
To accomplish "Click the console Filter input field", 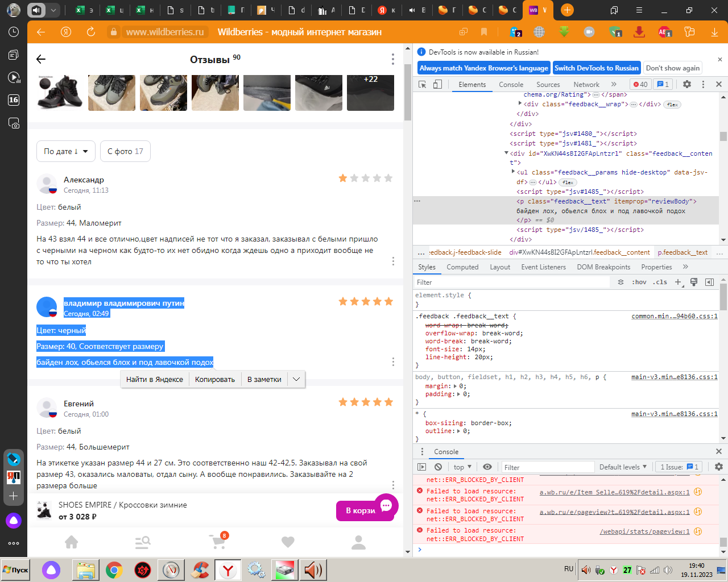I will coord(548,467).
